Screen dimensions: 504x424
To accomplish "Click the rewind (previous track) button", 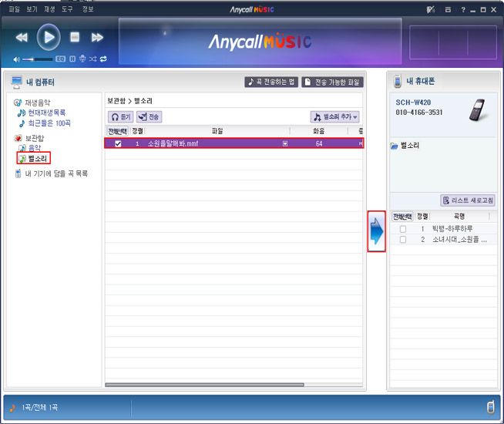I will tap(22, 38).
